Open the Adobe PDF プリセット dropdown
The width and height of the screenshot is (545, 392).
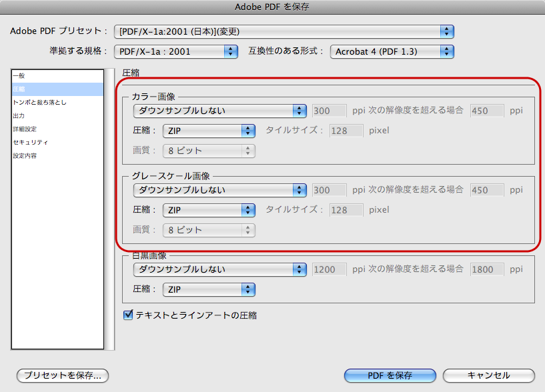[x=284, y=31]
